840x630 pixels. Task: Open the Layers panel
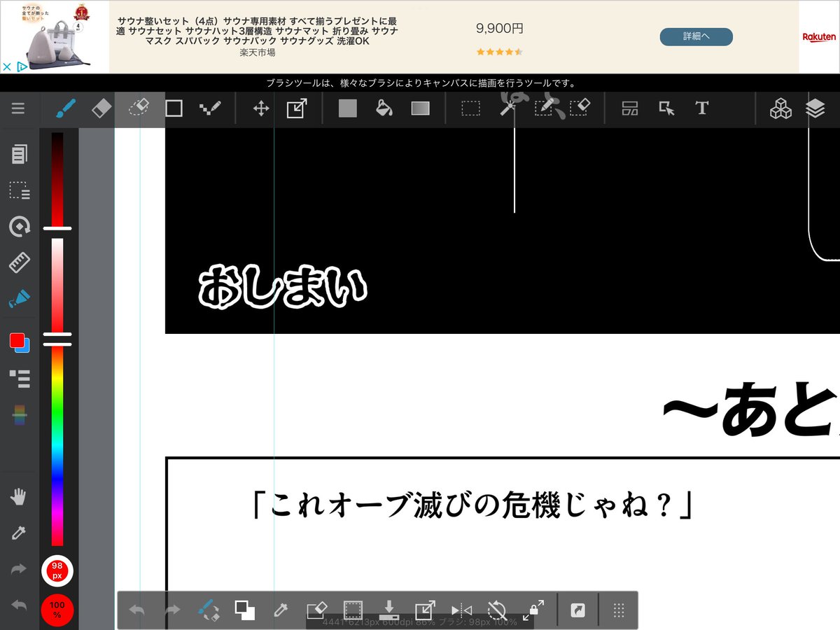815,108
